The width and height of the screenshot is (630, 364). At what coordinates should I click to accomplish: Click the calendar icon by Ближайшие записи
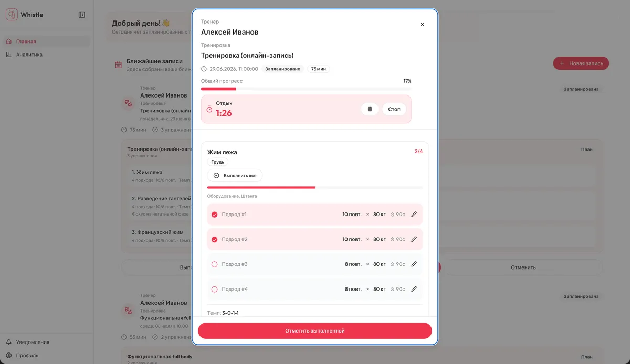(119, 65)
